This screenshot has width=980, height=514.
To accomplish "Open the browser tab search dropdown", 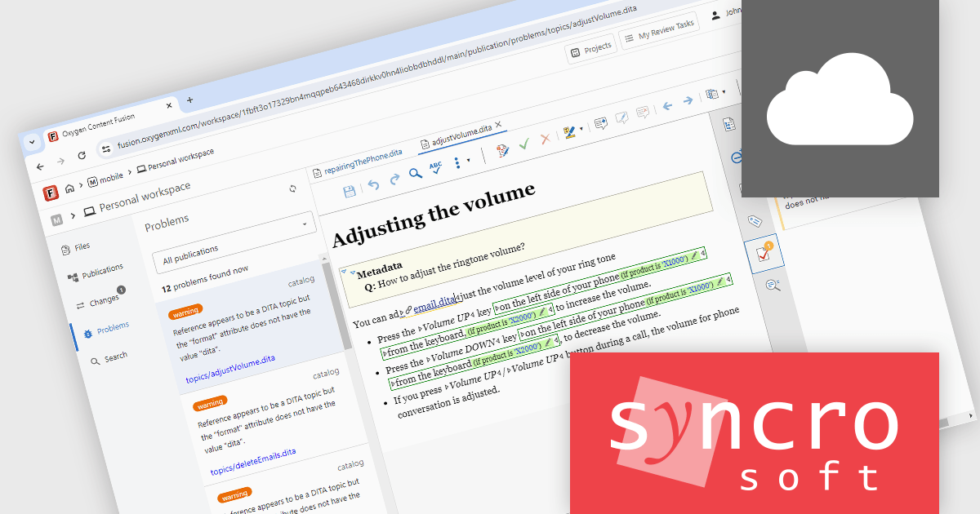I will tap(32, 141).
